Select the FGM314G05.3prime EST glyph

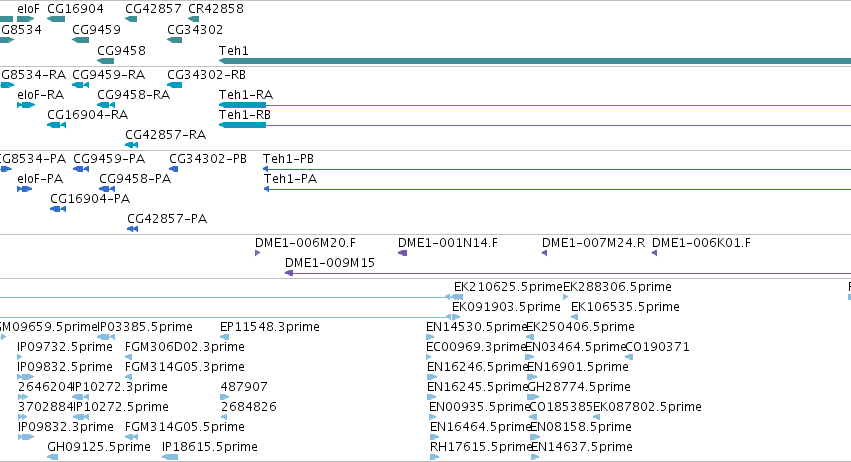129,377
